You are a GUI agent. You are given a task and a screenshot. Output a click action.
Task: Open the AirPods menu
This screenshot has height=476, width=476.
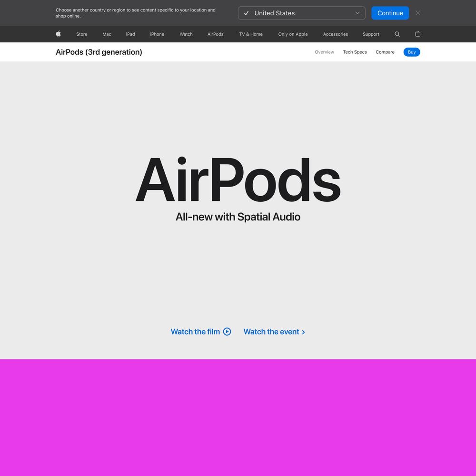pos(216,34)
